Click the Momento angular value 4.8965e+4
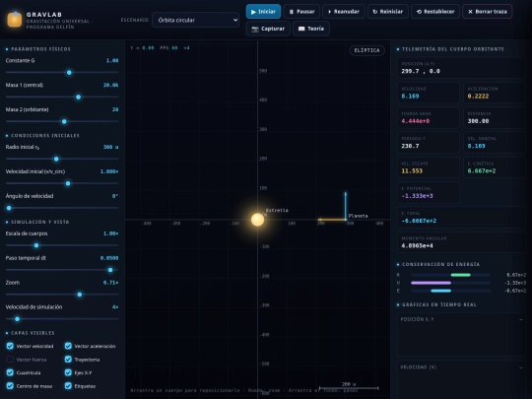The width and height of the screenshot is (532, 399). click(x=417, y=245)
